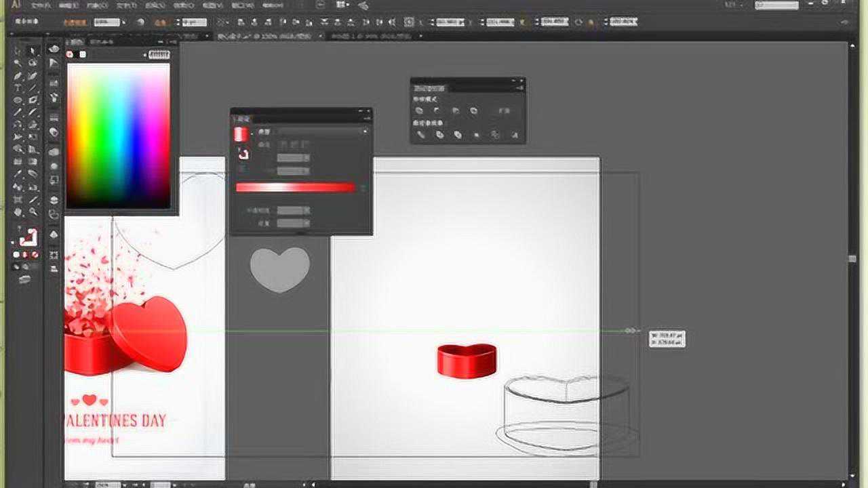Open the Object menu

pos(97,5)
